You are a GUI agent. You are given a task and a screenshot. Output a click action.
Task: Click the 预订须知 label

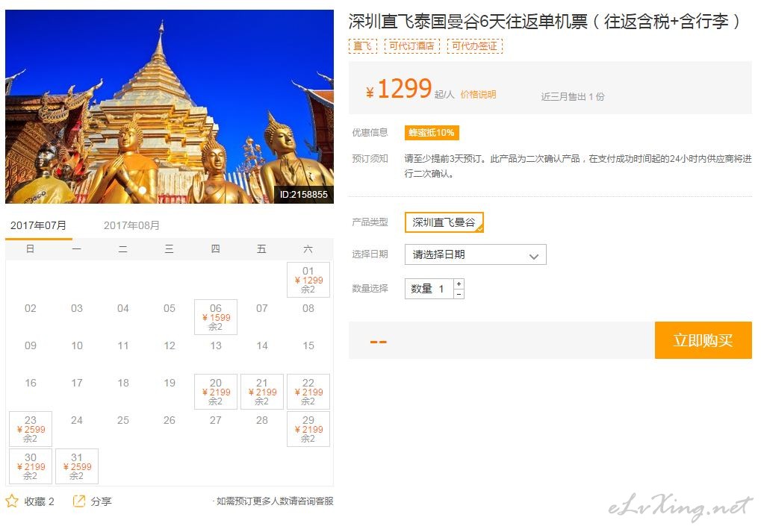click(x=370, y=159)
